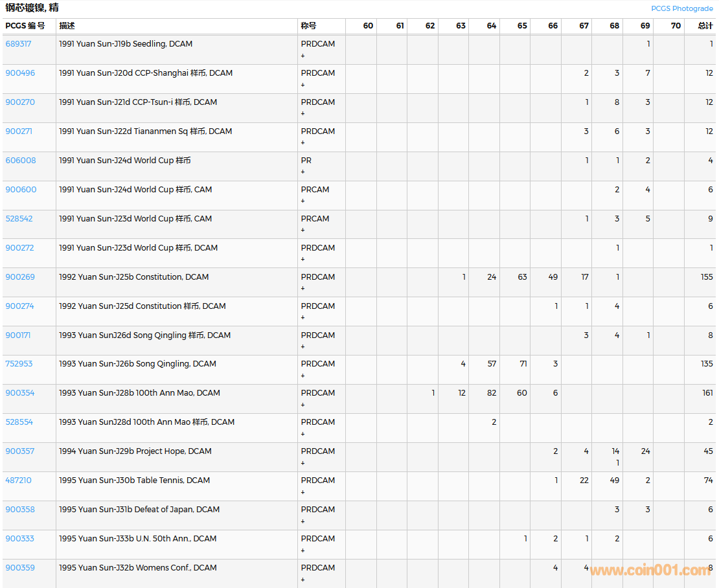This screenshot has width=719, height=588.
Task: Click the grade 70 column header
Action: click(676, 26)
